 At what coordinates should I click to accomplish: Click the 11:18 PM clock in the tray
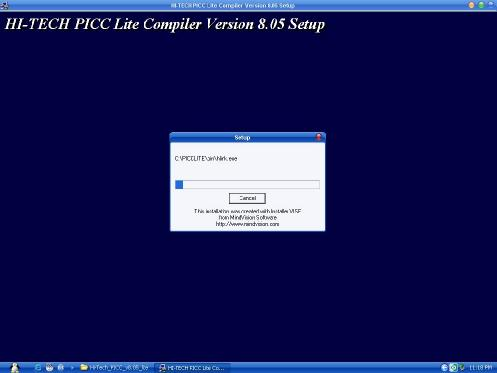(480, 368)
